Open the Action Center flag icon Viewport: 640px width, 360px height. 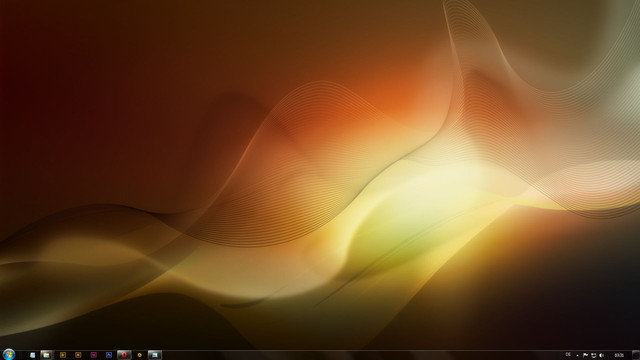coord(585,355)
